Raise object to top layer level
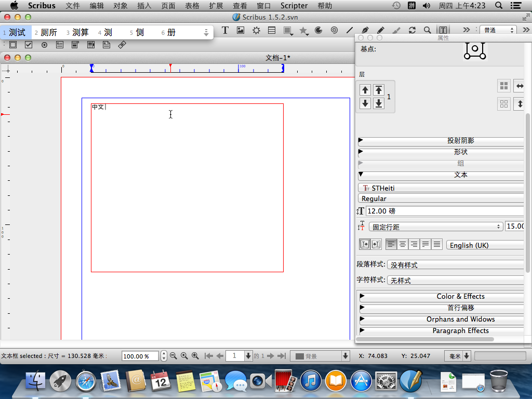The height and width of the screenshot is (399, 532). 379,90
